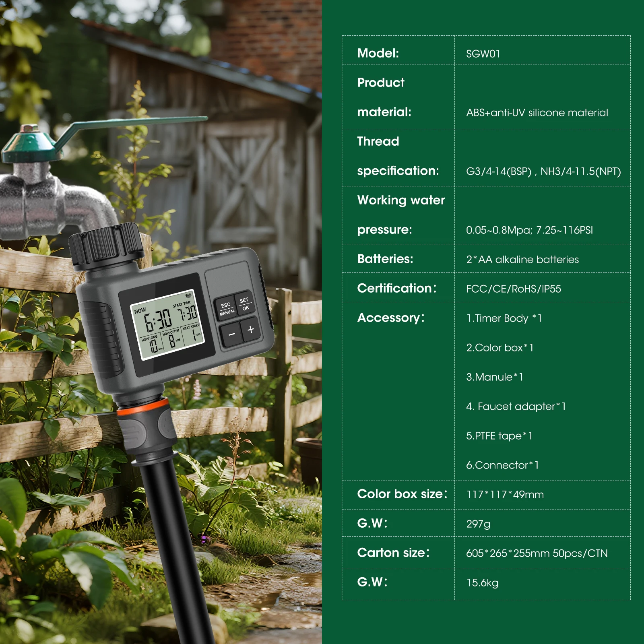Click '4. Faucet adapter*1' accessory entry
Image resolution: width=644 pixels, height=644 pixels.
pyautogui.click(x=516, y=407)
